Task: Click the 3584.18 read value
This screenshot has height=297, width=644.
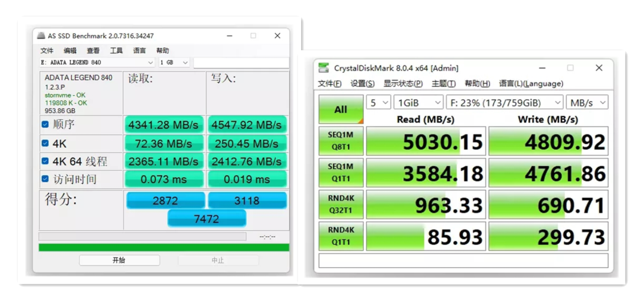Action: (x=426, y=173)
